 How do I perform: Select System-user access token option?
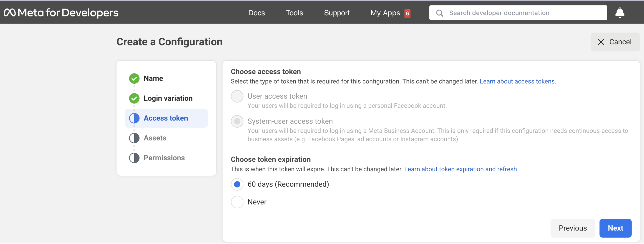tap(237, 121)
